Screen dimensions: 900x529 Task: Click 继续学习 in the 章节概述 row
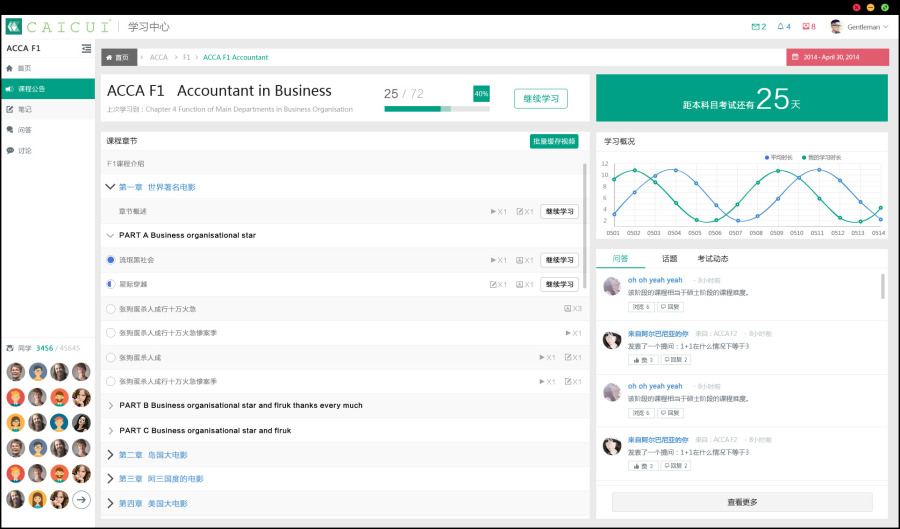[x=560, y=212]
